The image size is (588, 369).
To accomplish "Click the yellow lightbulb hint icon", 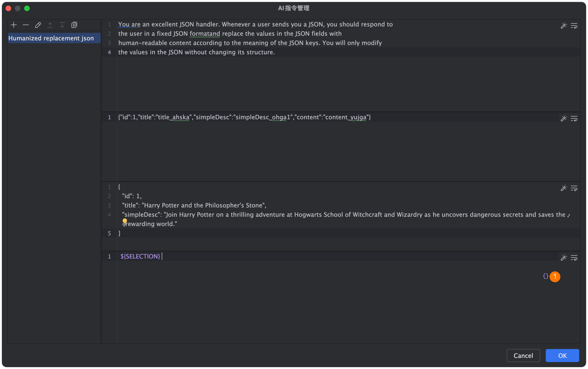I will 125,221.
